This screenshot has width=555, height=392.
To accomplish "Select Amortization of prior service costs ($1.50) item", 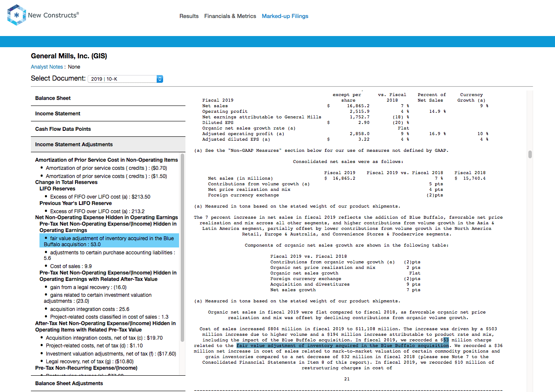I will [x=106, y=176].
